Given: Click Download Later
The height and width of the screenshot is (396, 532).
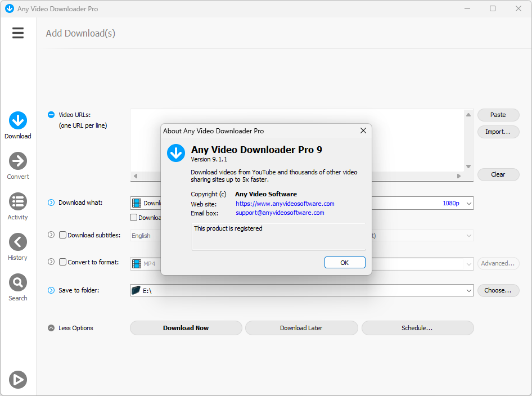Looking at the screenshot, I should (301, 328).
